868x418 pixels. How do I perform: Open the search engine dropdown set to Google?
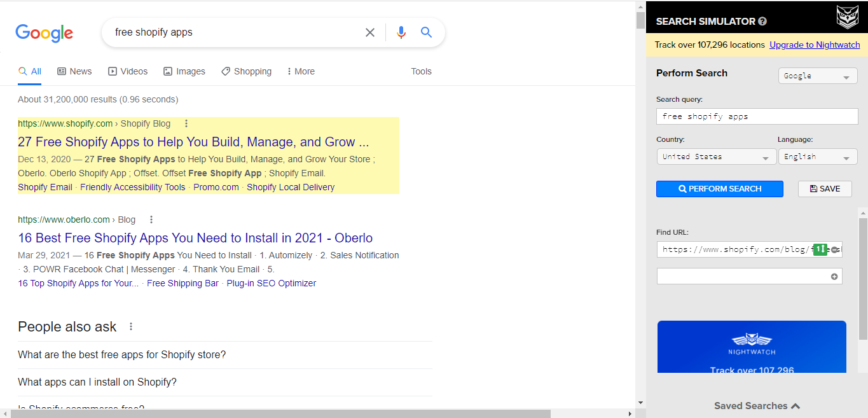818,75
